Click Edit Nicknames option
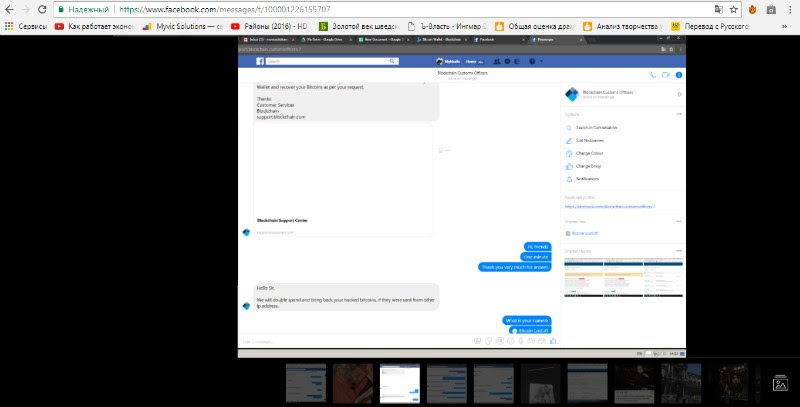The image size is (800, 407). [590, 140]
